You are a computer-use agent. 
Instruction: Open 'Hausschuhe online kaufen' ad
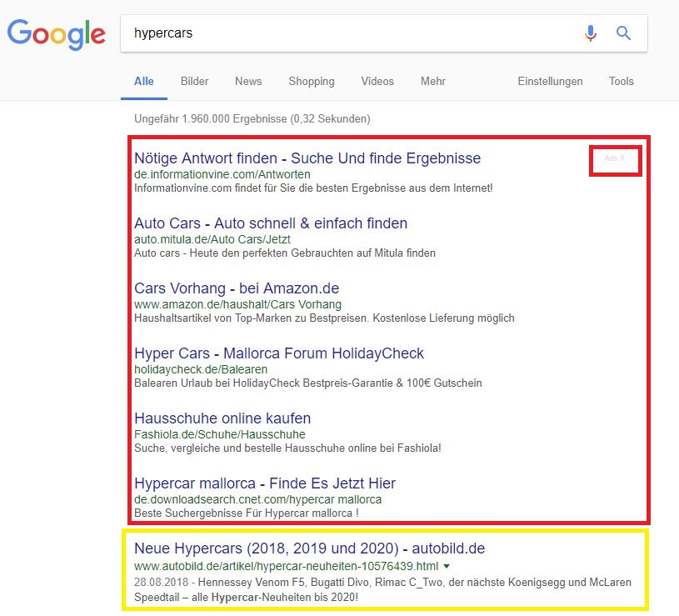pyautogui.click(x=222, y=418)
